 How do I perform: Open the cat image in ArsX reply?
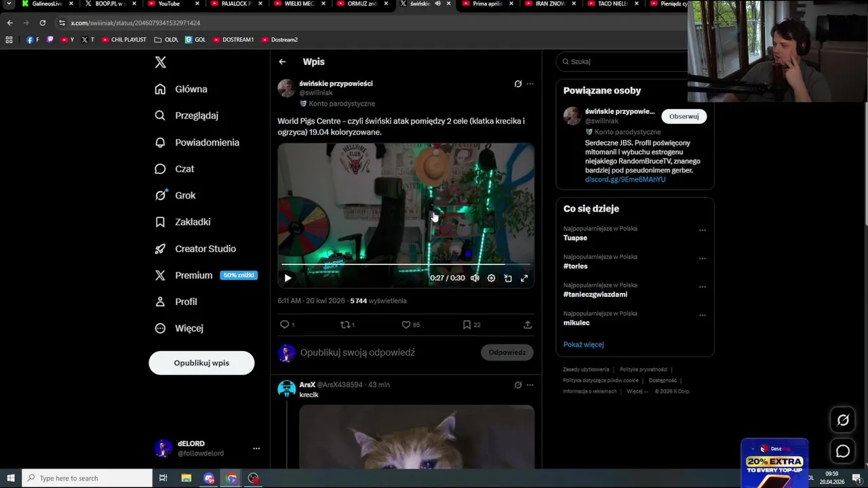416,437
